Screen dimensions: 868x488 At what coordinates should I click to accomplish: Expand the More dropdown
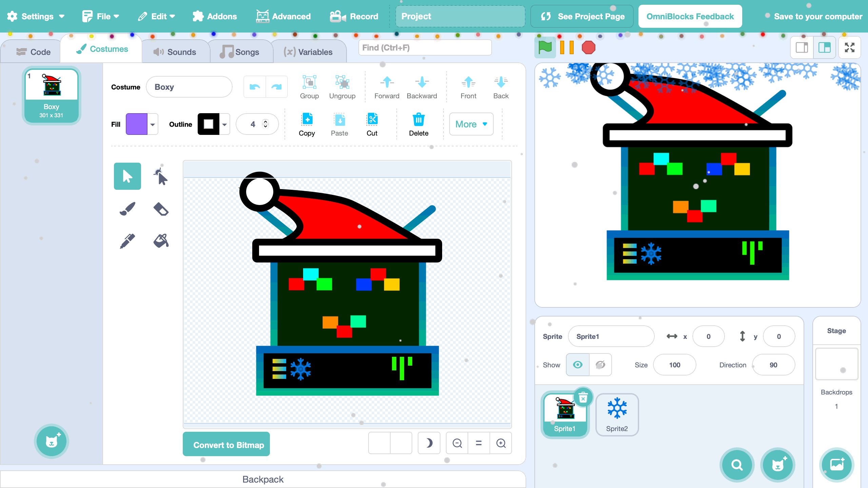pyautogui.click(x=471, y=124)
